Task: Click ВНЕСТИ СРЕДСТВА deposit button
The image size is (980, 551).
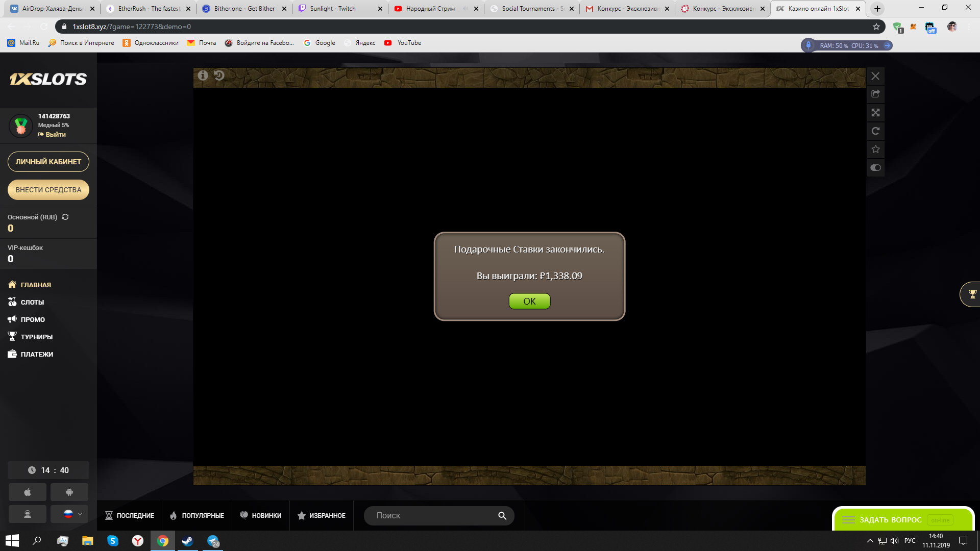Action: (x=48, y=190)
